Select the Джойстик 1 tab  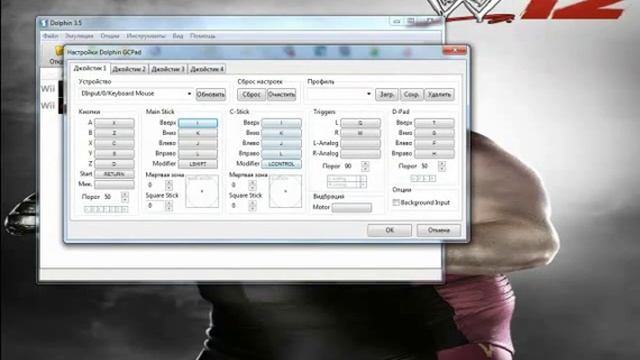click(x=90, y=68)
